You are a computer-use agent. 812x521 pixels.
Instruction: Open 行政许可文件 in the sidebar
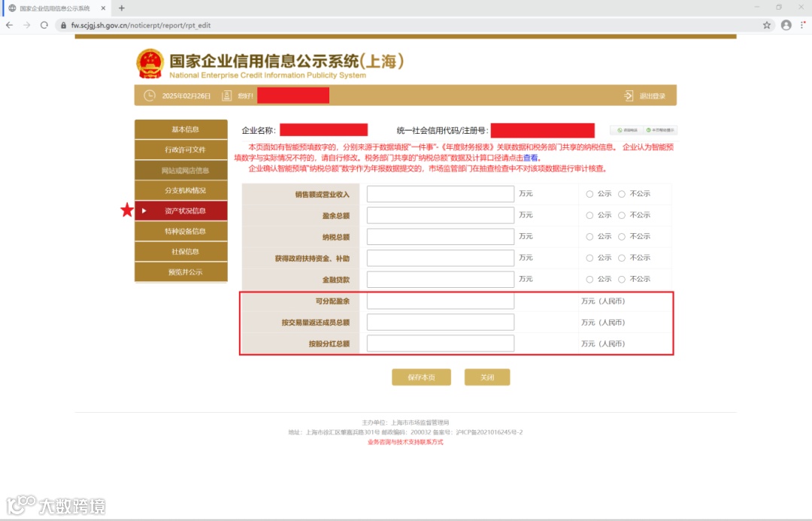point(181,150)
